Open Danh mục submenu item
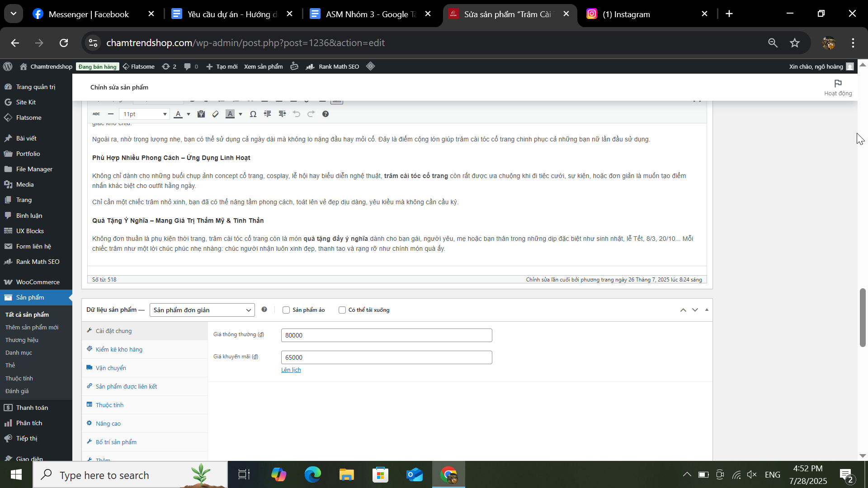868x488 pixels. tap(19, 352)
